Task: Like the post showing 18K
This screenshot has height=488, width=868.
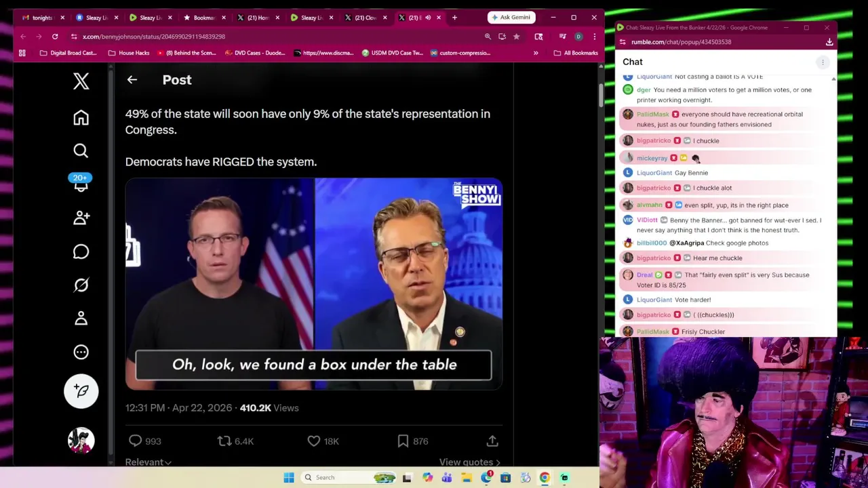Action: coord(313,441)
